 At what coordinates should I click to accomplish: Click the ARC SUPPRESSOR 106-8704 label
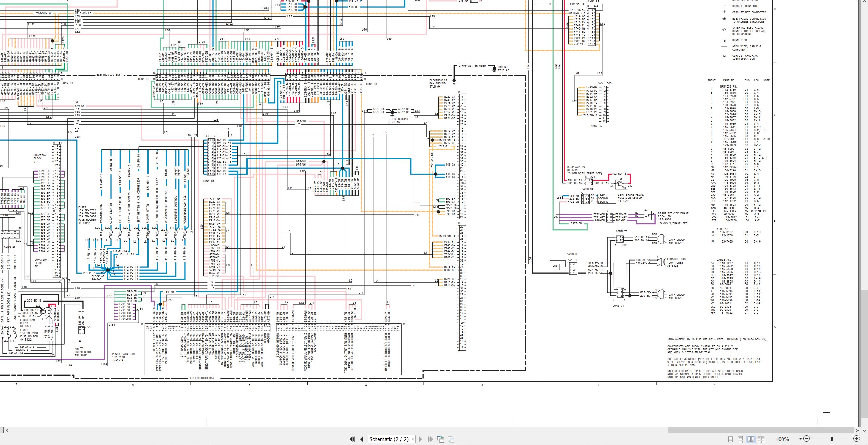point(82,352)
